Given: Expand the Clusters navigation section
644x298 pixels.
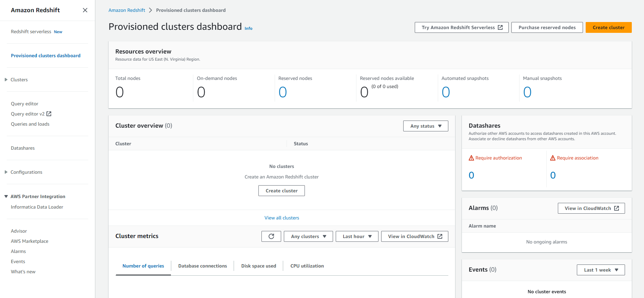Looking at the screenshot, I should [6, 80].
